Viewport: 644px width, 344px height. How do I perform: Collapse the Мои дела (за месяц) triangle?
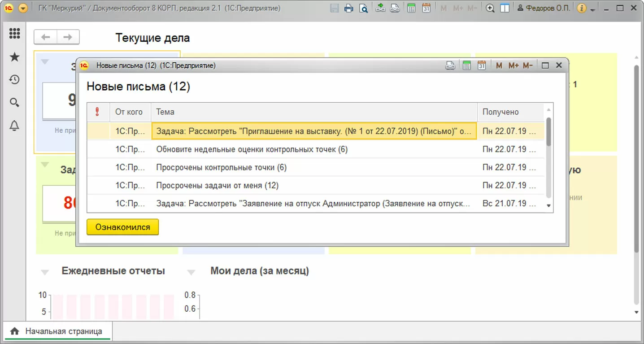[191, 272]
